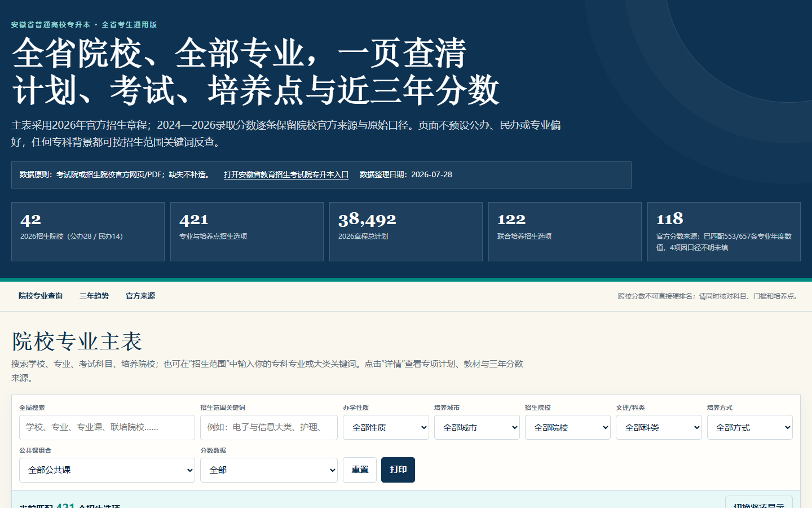Click the 打印 button
The height and width of the screenshot is (508, 812).
(398, 470)
